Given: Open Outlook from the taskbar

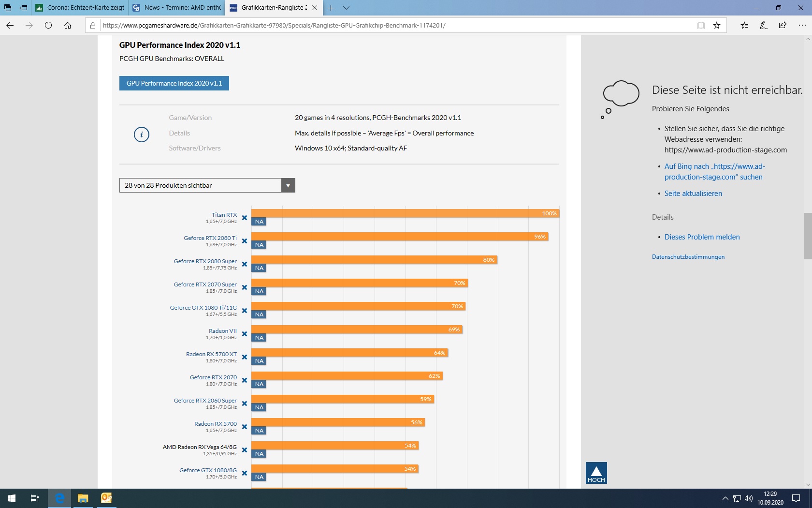Looking at the screenshot, I should 106,498.
